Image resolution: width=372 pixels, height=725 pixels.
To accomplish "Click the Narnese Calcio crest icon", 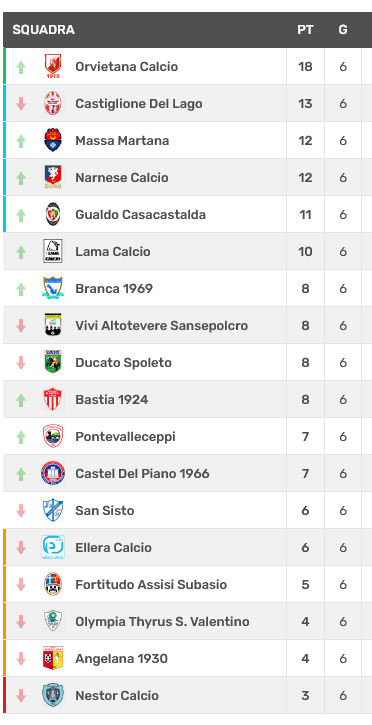I will tap(53, 177).
